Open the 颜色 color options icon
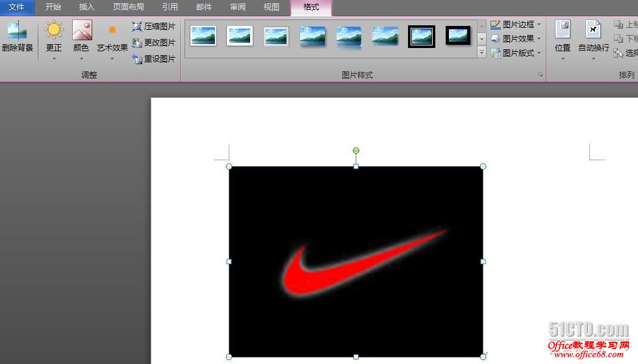 pyautogui.click(x=82, y=30)
